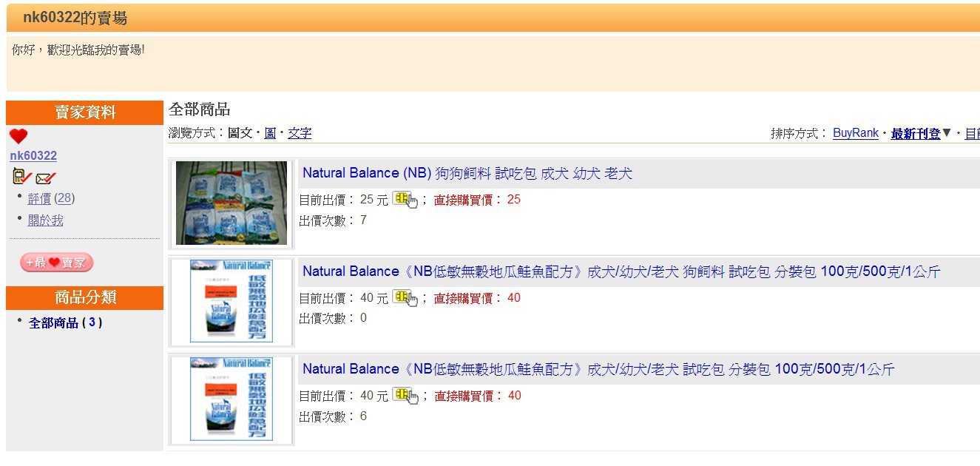The height and width of the screenshot is (466, 980).
Task: Click bid icon in the 25 元 listing
Action: pyautogui.click(x=405, y=200)
